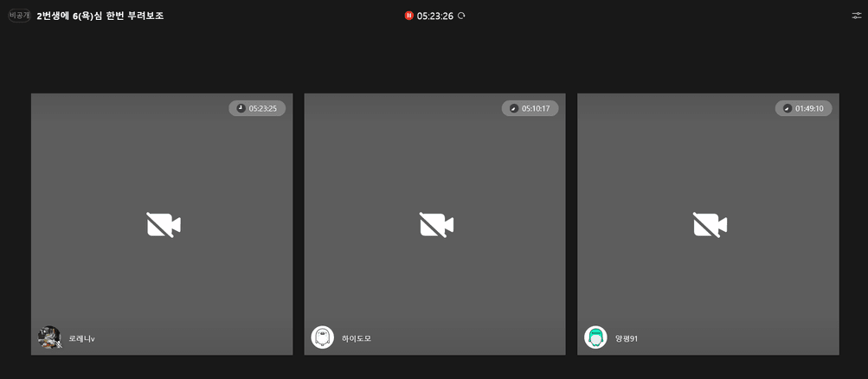Open 하이도모's profile avatar
Screen dimensions: 868x379
click(x=323, y=337)
